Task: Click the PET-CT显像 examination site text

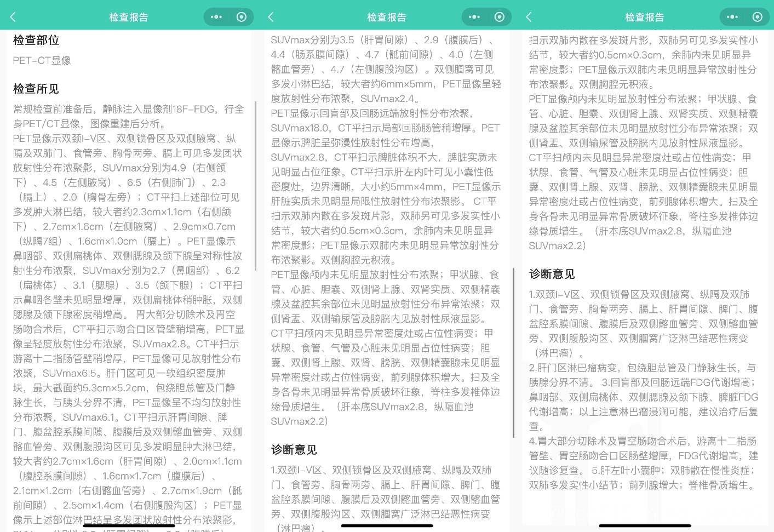Action: click(42, 60)
